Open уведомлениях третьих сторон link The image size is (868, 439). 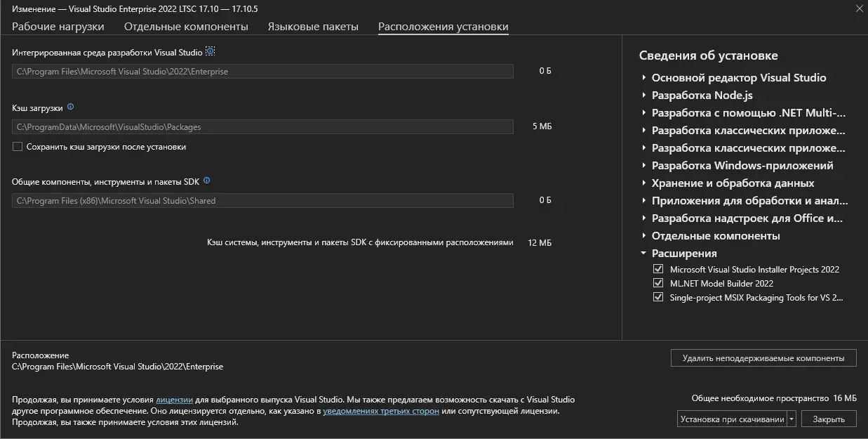pos(381,411)
